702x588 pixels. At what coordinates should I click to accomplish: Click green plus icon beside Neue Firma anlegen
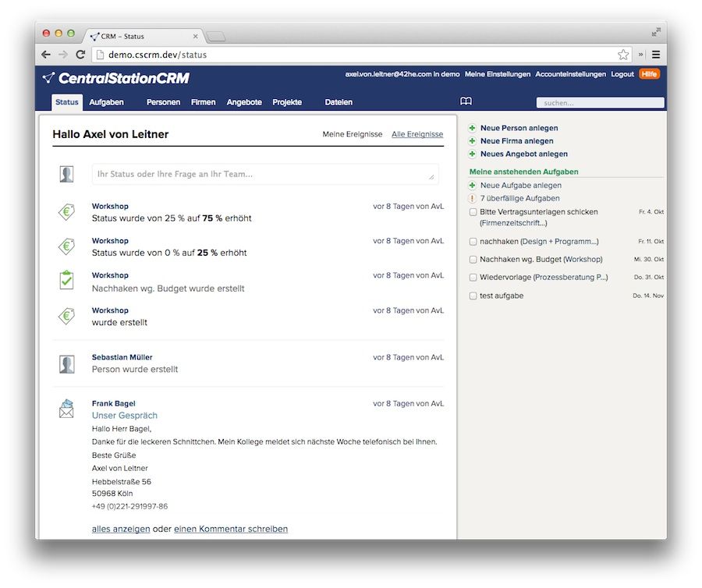pyautogui.click(x=473, y=141)
